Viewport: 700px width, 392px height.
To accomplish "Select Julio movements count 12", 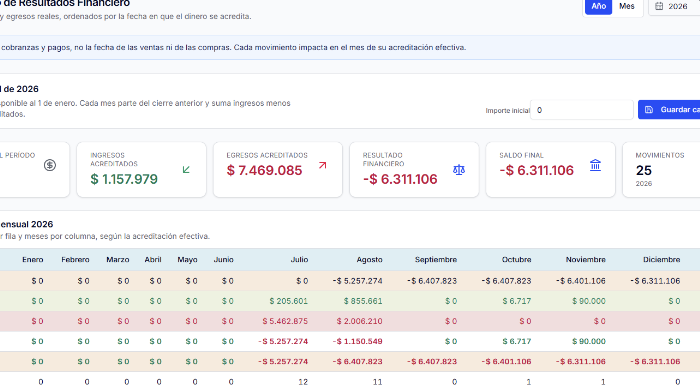I will 303,382.
